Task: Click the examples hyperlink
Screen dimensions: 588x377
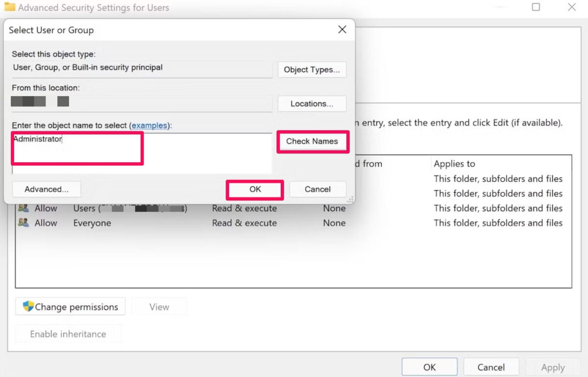Action: (149, 125)
